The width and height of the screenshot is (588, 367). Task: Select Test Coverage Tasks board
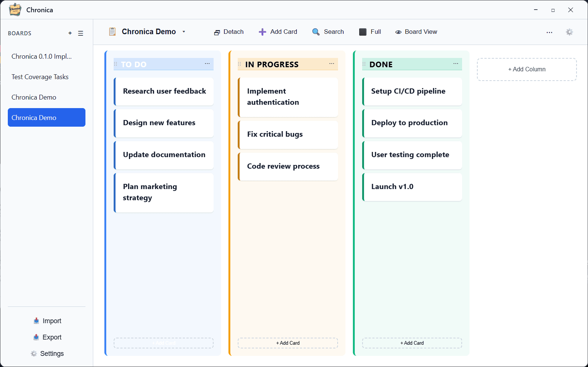point(40,77)
